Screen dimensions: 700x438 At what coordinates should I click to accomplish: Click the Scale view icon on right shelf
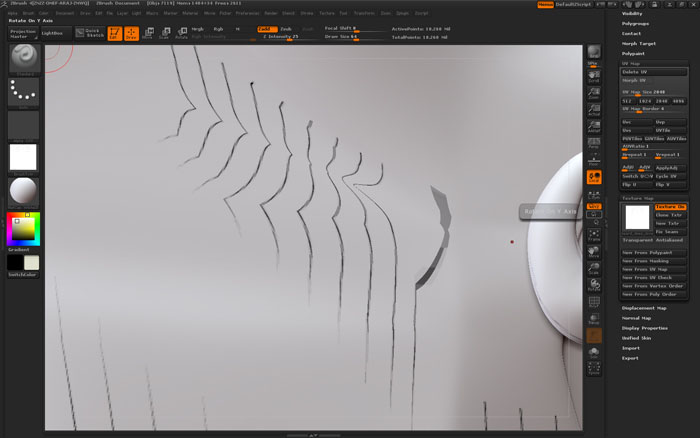coord(594,269)
